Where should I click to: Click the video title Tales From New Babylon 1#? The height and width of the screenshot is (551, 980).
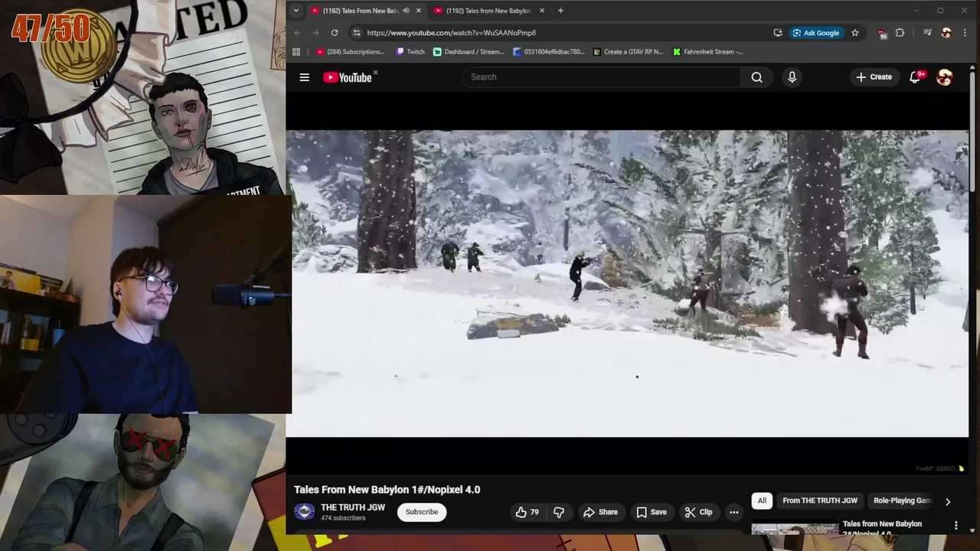pyautogui.click(x=387, y=490)
